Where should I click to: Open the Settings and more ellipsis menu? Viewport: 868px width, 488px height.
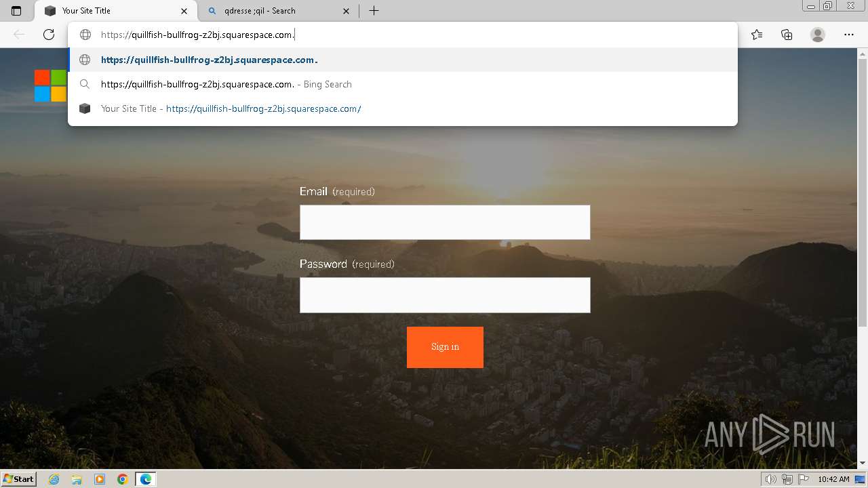point(849,35)
